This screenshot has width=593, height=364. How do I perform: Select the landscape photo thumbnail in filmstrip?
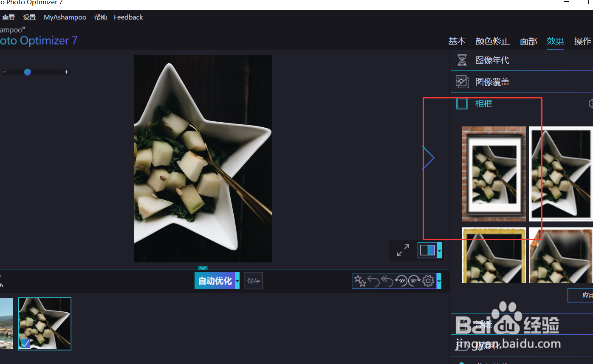6,324
